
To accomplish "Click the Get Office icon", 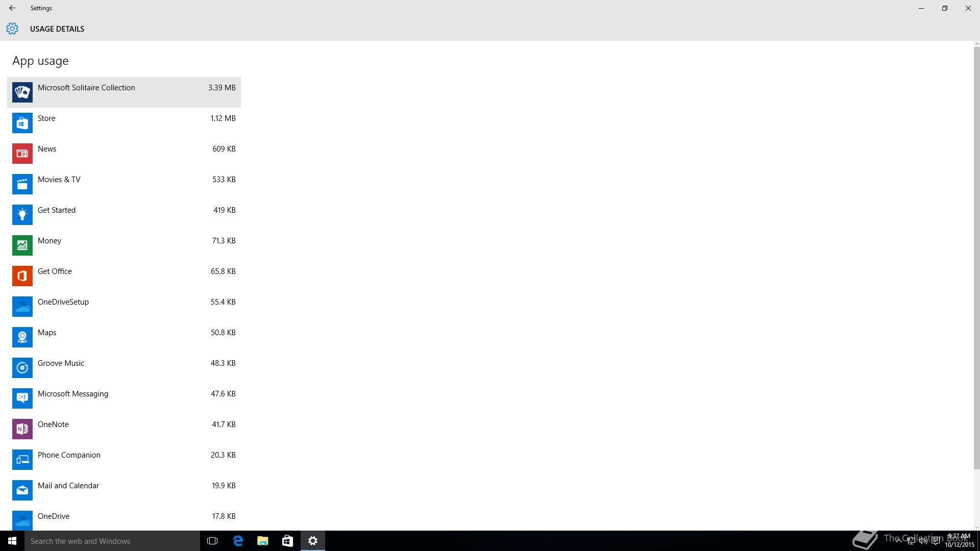I will pyautogui.click(x=22, y=276).
